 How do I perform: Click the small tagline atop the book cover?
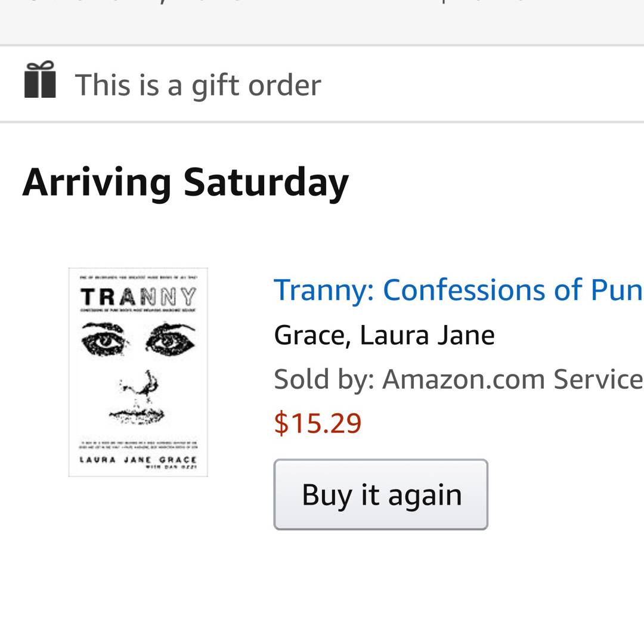click(138, 274)
